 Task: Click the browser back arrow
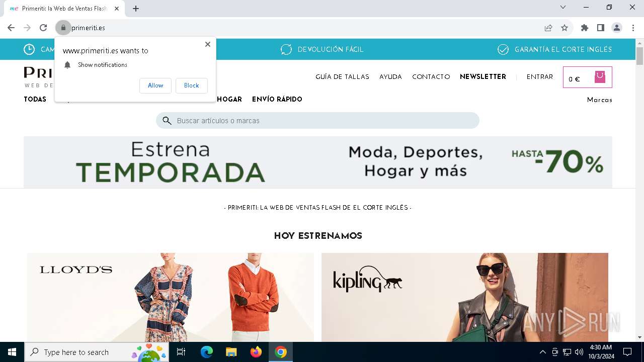11,28
